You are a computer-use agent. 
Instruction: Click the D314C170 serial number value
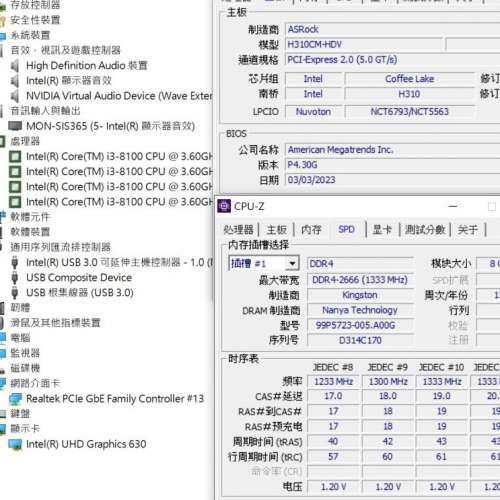pyautogui.click(x=360, y=340)
